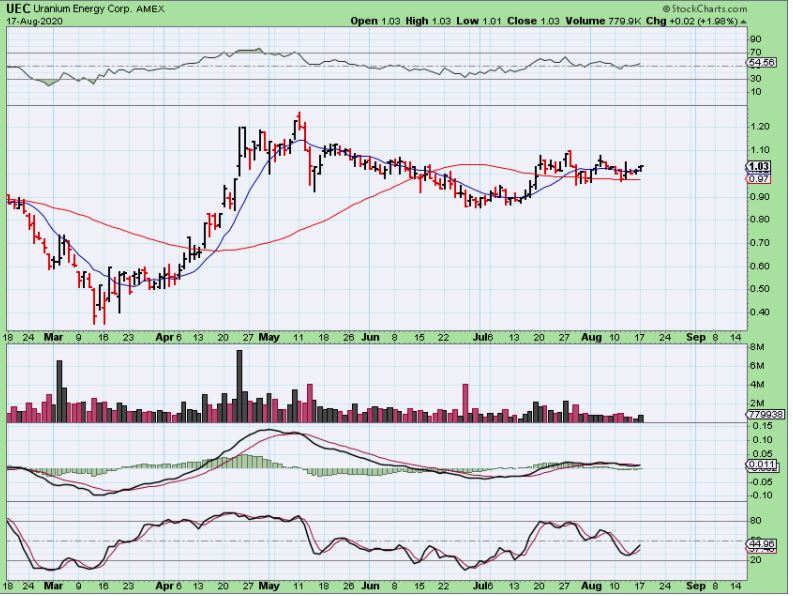Click the Chg +0.02 (+1.98%) reading

click(692, 21)
